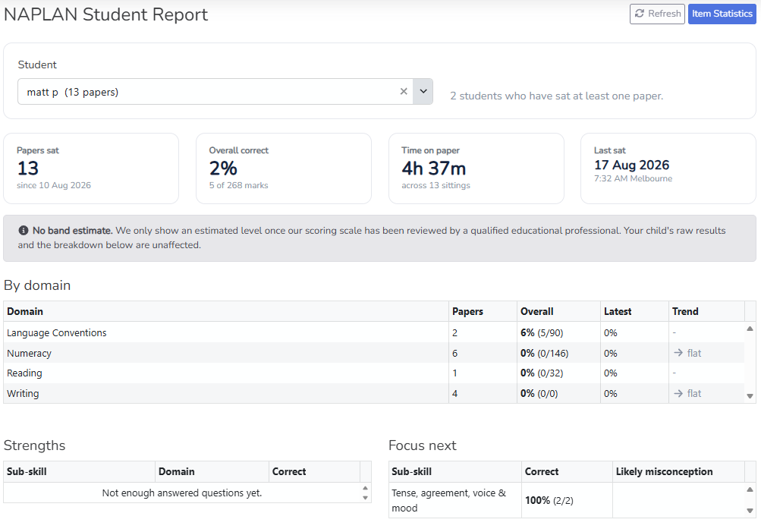The image size is (761, 532).
Task: Click the info icon beside No band estimate
Action: click(24, 231)
